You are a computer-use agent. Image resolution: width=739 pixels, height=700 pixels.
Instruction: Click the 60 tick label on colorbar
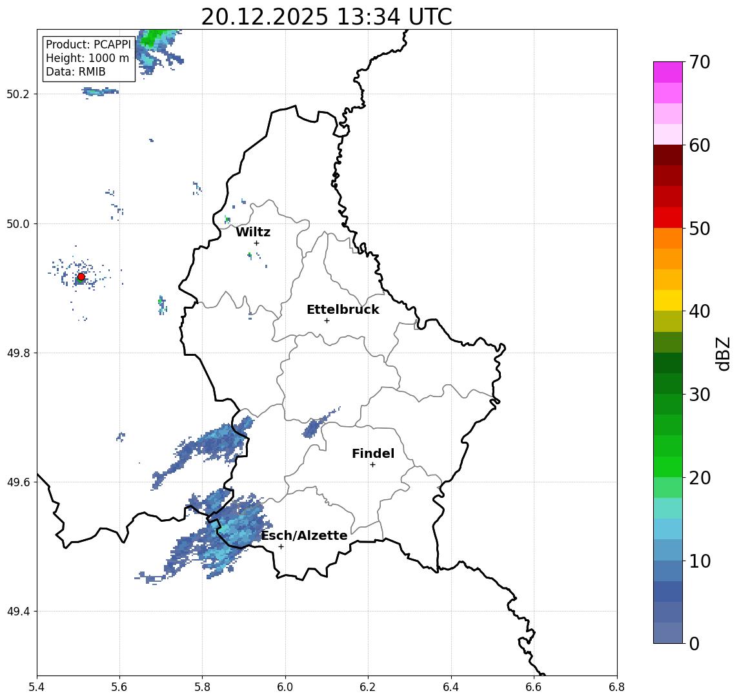[x=700, y=146]
